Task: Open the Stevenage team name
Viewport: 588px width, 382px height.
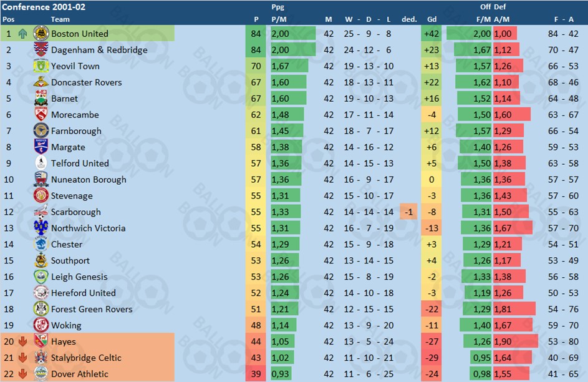Action: [x=72, y=196]
